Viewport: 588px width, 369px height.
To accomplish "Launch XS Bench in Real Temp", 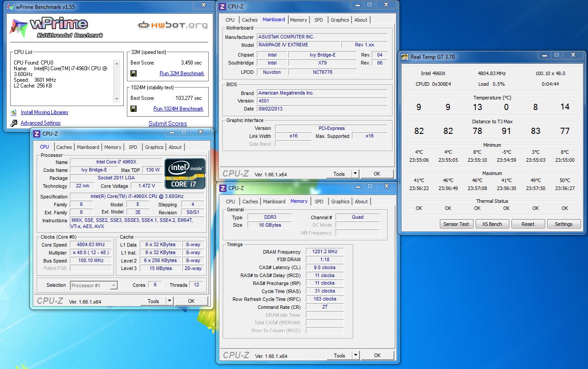I will click(492, 224).
